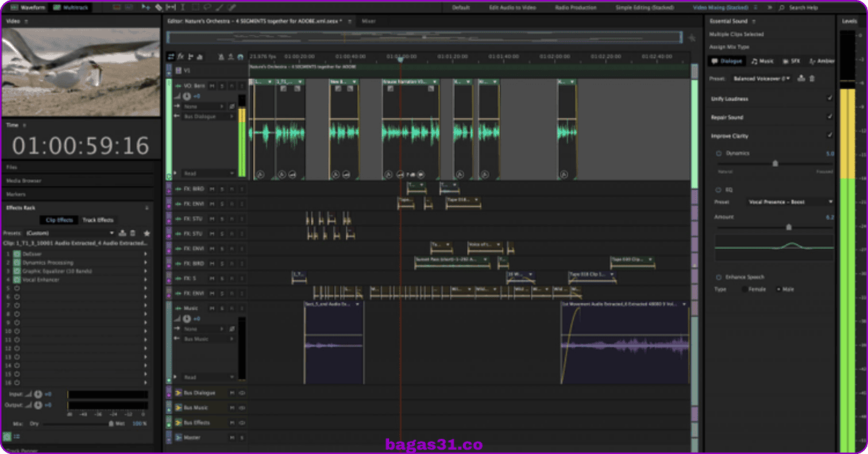Mute the VO: Bern track
This screenshot has height=454, width=868.
click(213, 85)
